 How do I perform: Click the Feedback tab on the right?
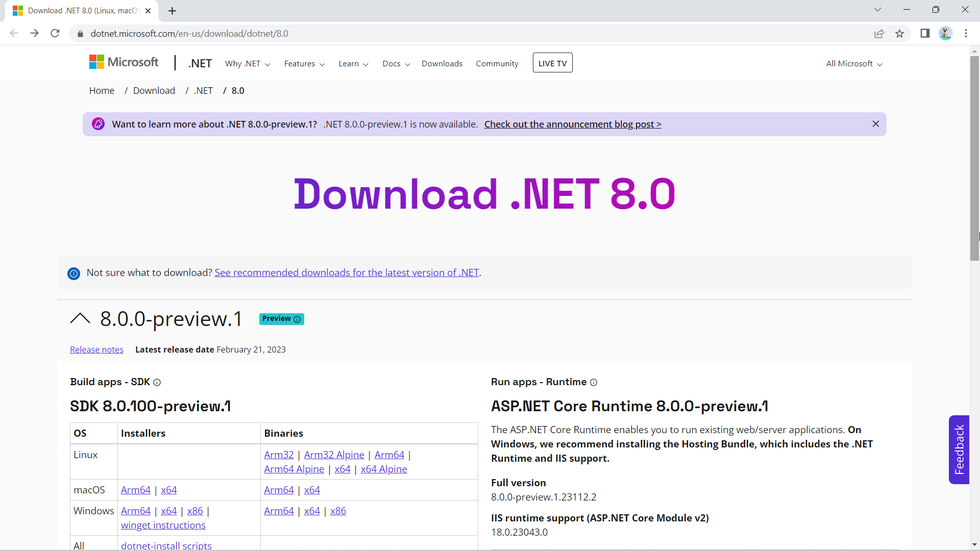coord(959,449)
